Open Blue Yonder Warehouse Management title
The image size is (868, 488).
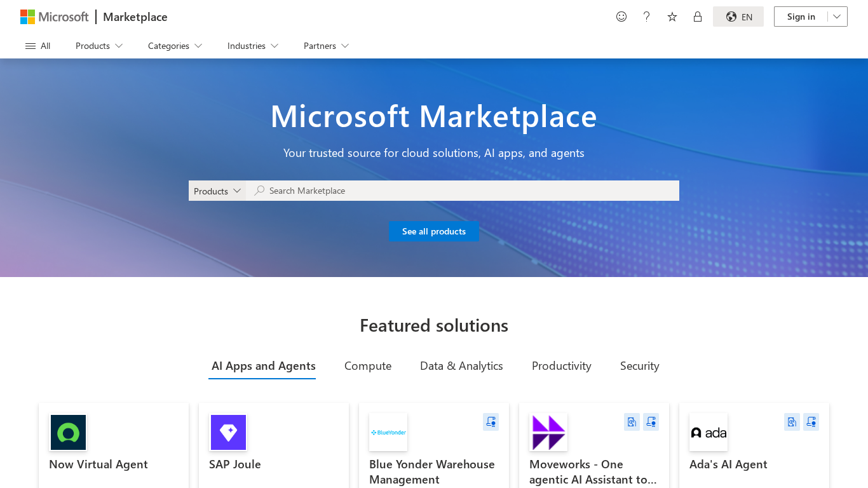[432, 472]
